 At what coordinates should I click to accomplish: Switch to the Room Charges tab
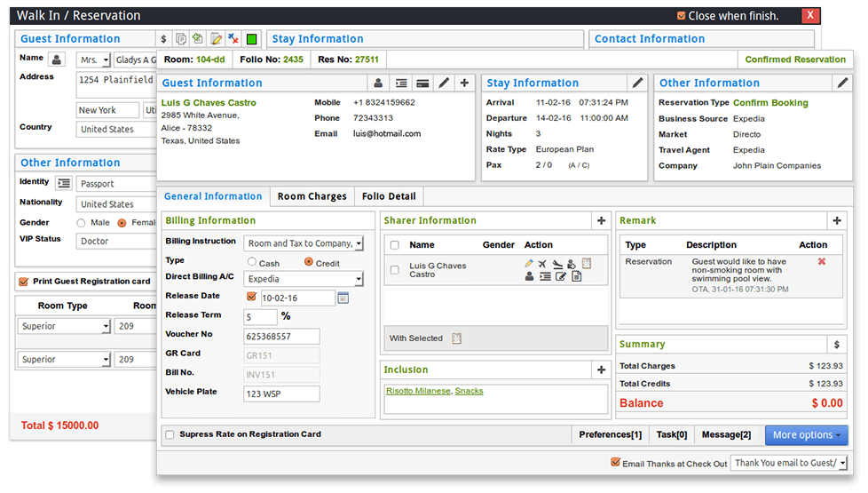point(312,196)
